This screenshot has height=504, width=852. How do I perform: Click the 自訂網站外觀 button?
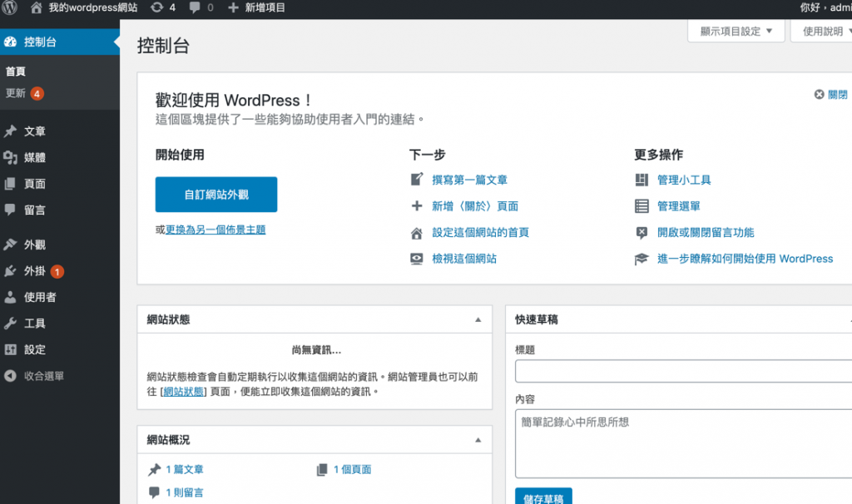(215, 194)
